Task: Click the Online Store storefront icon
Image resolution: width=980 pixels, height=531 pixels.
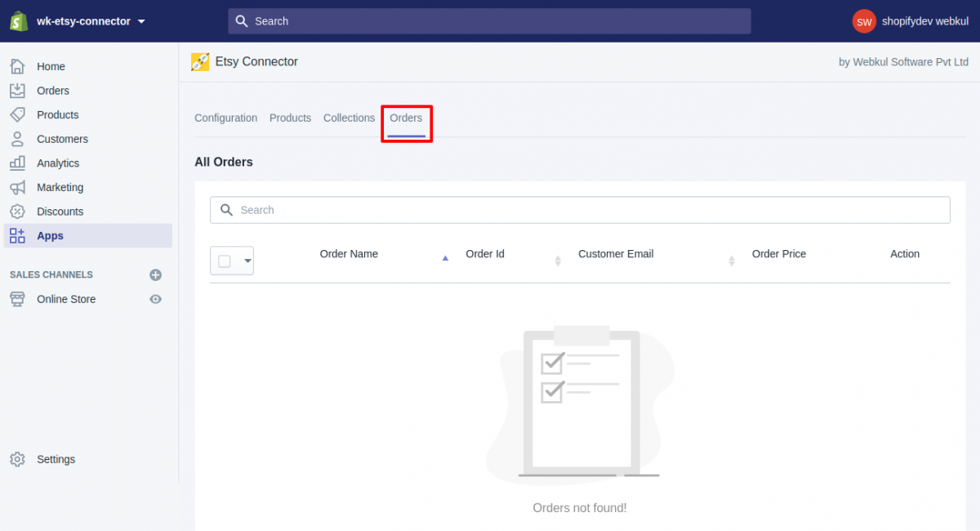Action: [x=17, y=299]
